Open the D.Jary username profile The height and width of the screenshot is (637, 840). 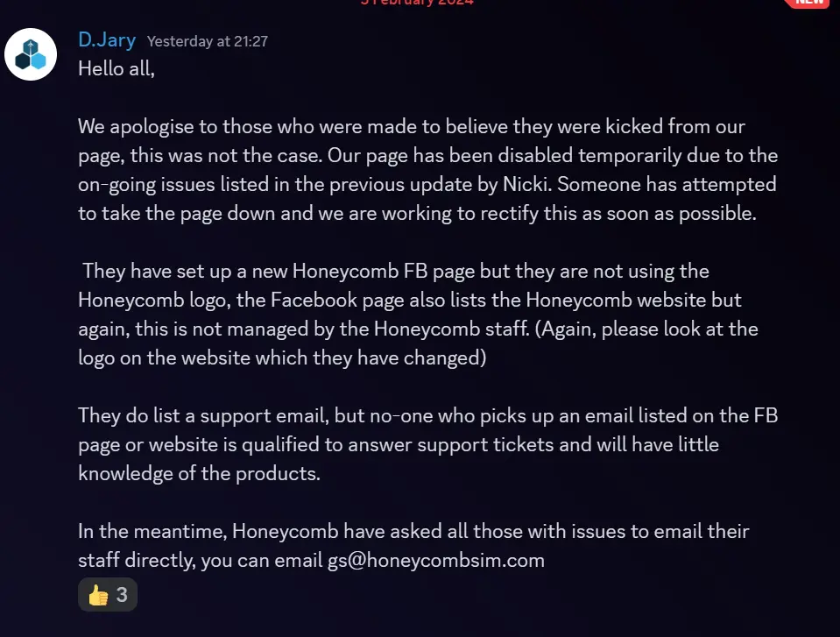click(x=107, y=39)
